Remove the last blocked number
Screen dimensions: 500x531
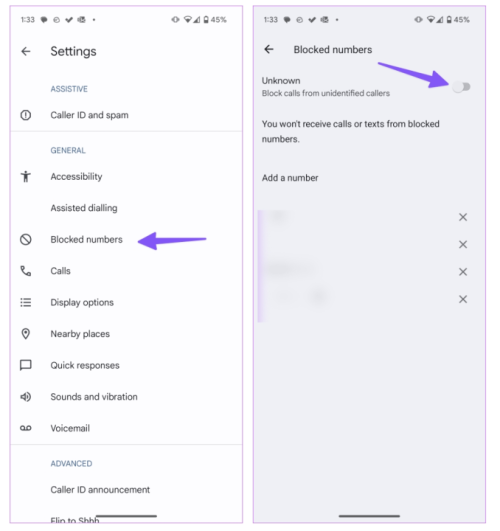463,299
